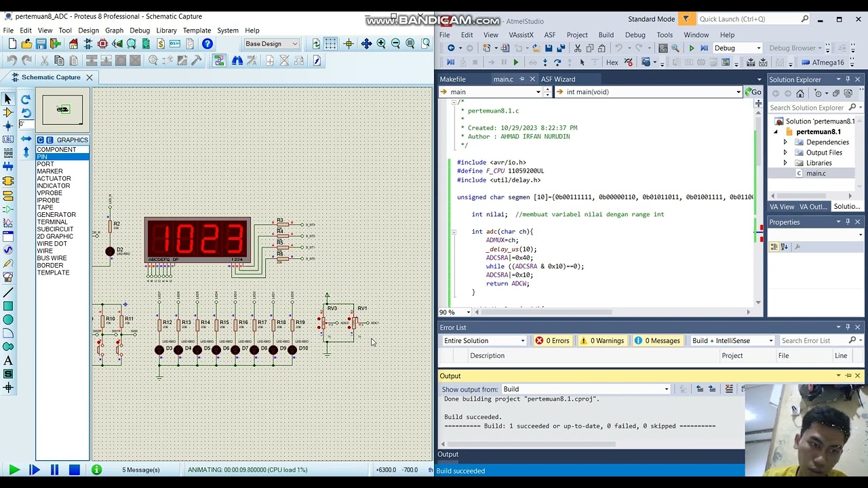Rotate clockwise icon in Proteus

26,100
